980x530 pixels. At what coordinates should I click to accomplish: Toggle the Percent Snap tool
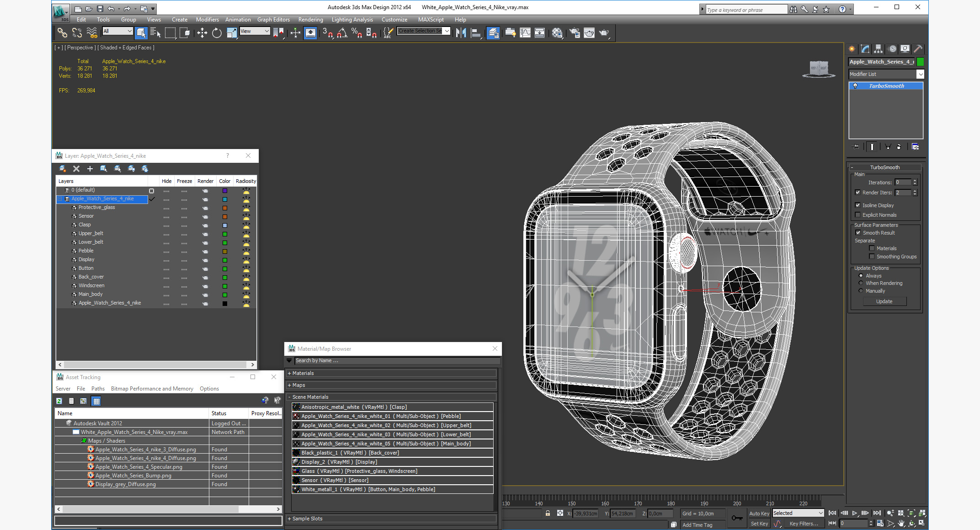pos(357,33)
